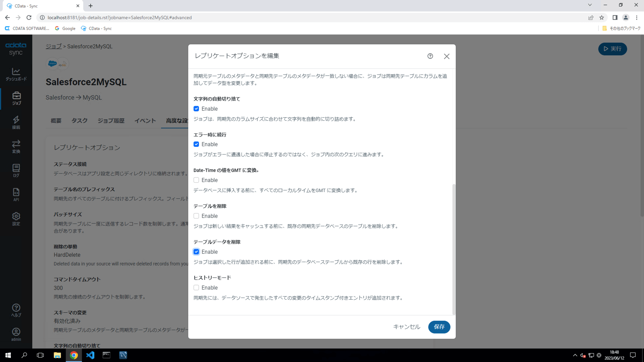Check Enable under テーブルを削除

click(x=196, y=216)
